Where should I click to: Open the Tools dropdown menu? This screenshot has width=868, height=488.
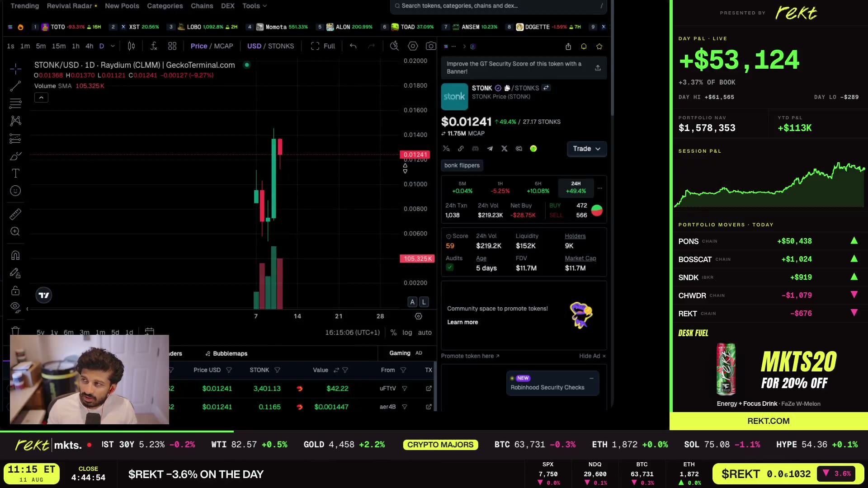coord(255,6)
